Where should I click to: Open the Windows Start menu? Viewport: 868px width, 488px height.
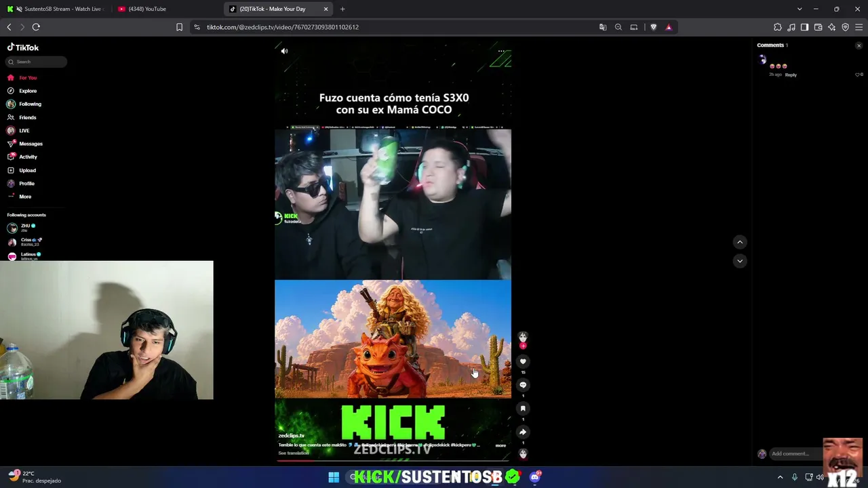click(x=334, y=477)
